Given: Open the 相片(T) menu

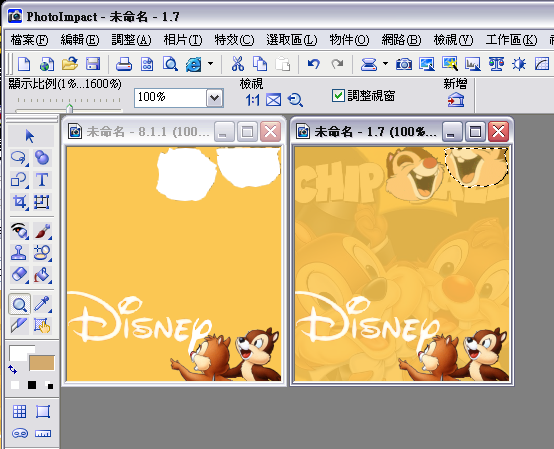Looking at the screenshot, I should [x=183, y=40].
